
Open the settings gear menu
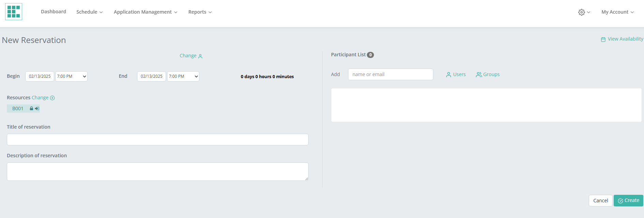click(582, 12)
